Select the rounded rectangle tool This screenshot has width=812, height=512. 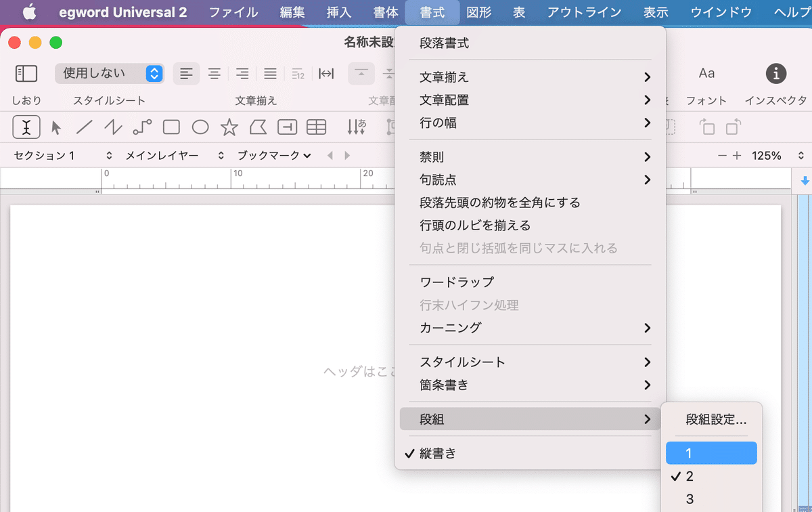click(171, 127)
